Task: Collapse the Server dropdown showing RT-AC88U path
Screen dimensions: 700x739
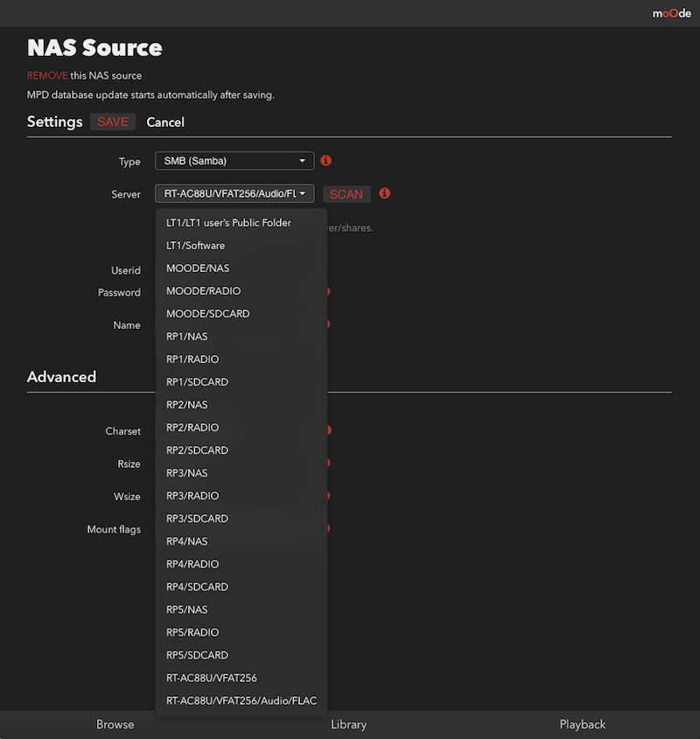Action: click(x=234, y=193)
